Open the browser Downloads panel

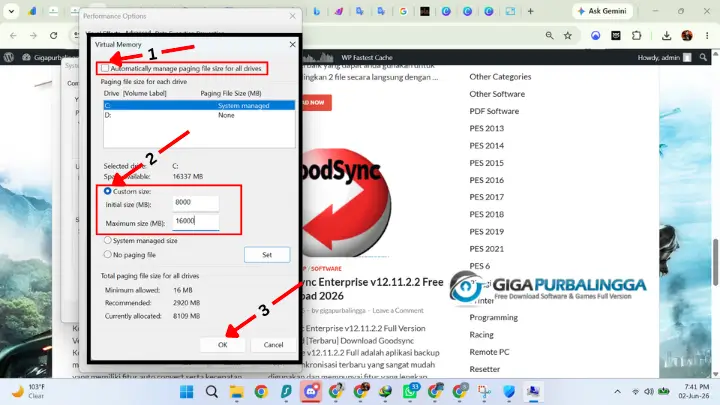click(666, 35)
